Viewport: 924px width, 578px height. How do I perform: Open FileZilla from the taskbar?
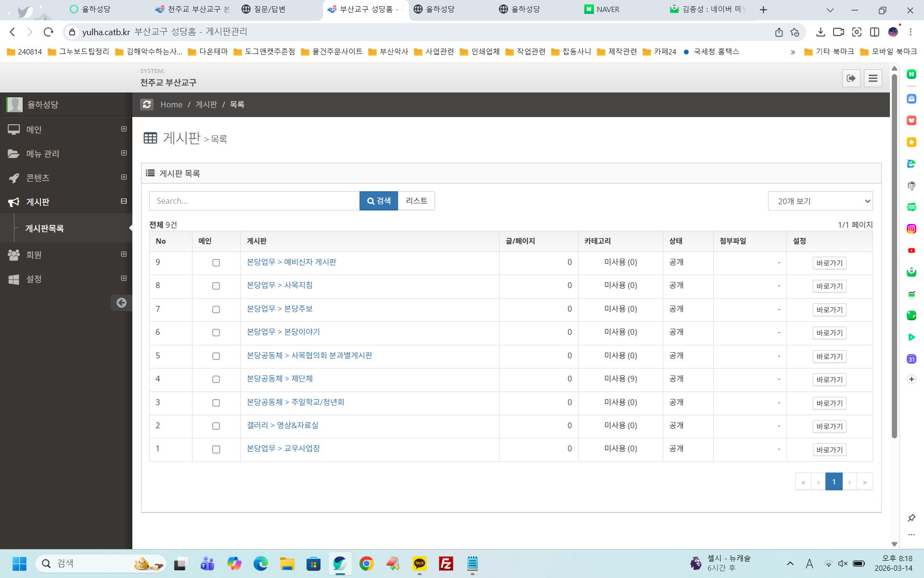446,563
